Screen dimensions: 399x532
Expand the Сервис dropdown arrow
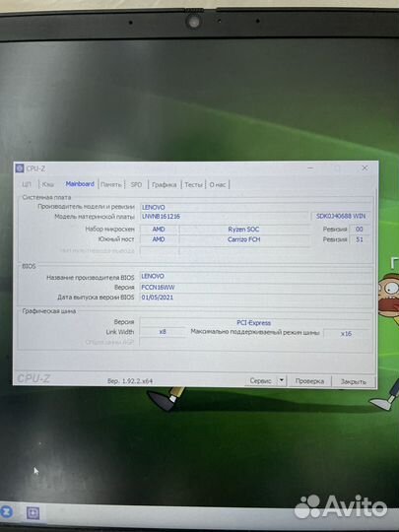point(282,380)
